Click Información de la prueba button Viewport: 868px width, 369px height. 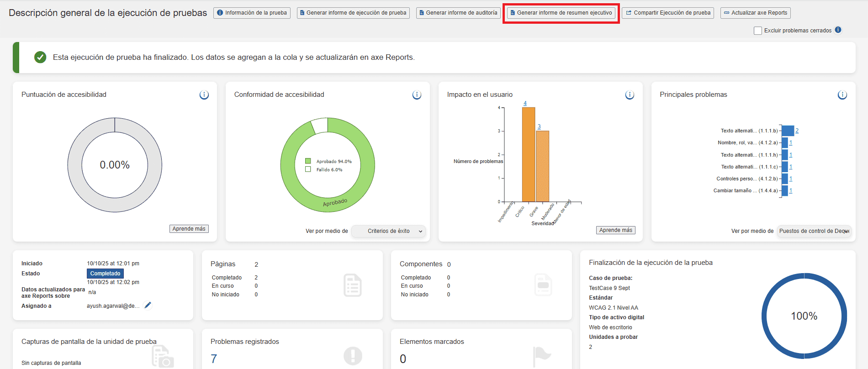coord(252,13)
